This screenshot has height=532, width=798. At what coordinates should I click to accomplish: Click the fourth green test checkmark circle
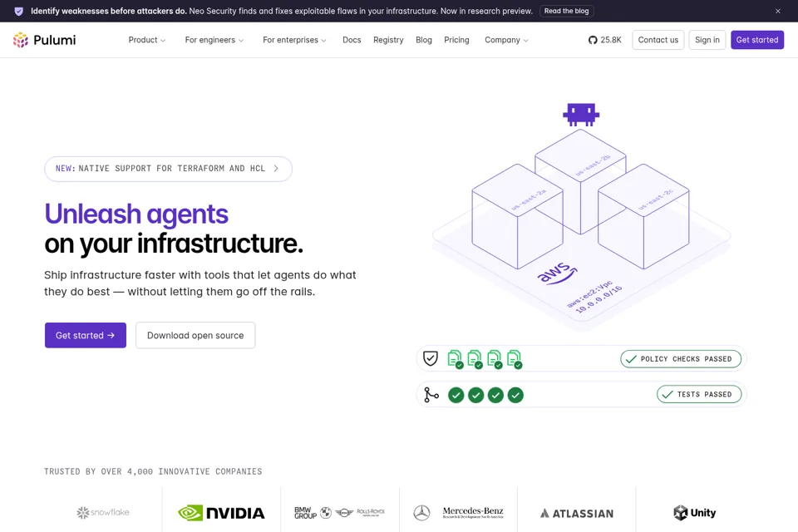point(515,395)
